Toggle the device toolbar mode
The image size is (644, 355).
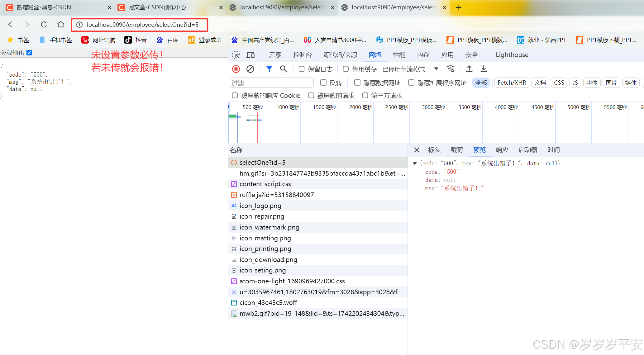click(x=251, y=54)
